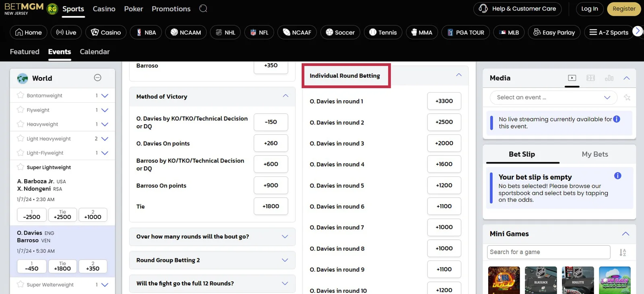644x294 pixels.
Task: Click the sort icon beside game search
Action: click(x=623, y=253)
